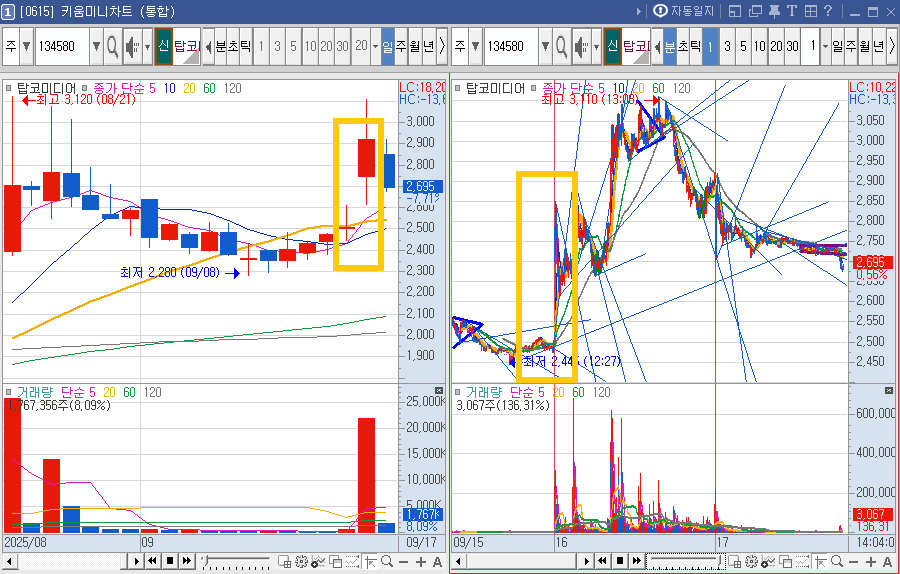This screenshot has width=900, height=574.
Task: Zoom in left chart with plus icon
Action: [421, 562]
